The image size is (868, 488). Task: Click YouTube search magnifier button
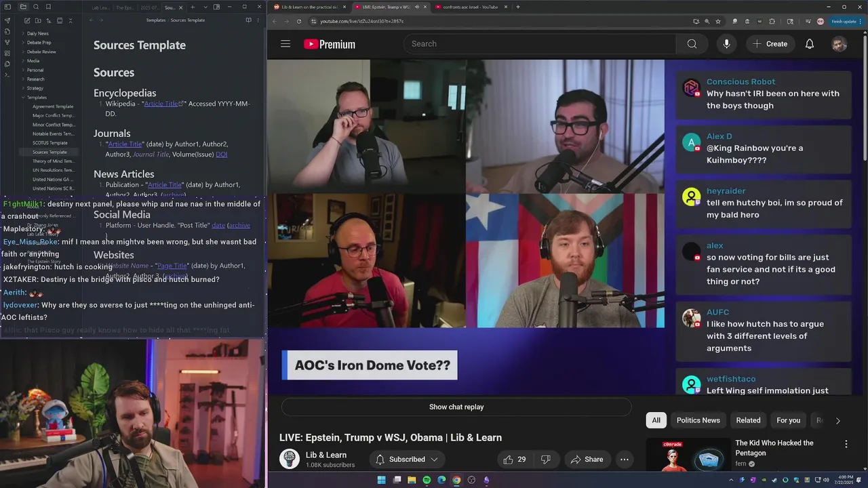pos(692,44)
